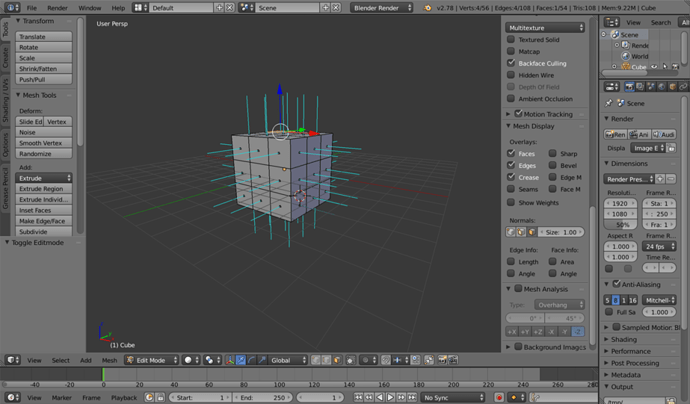Click the Animation render button

[637, 134]
